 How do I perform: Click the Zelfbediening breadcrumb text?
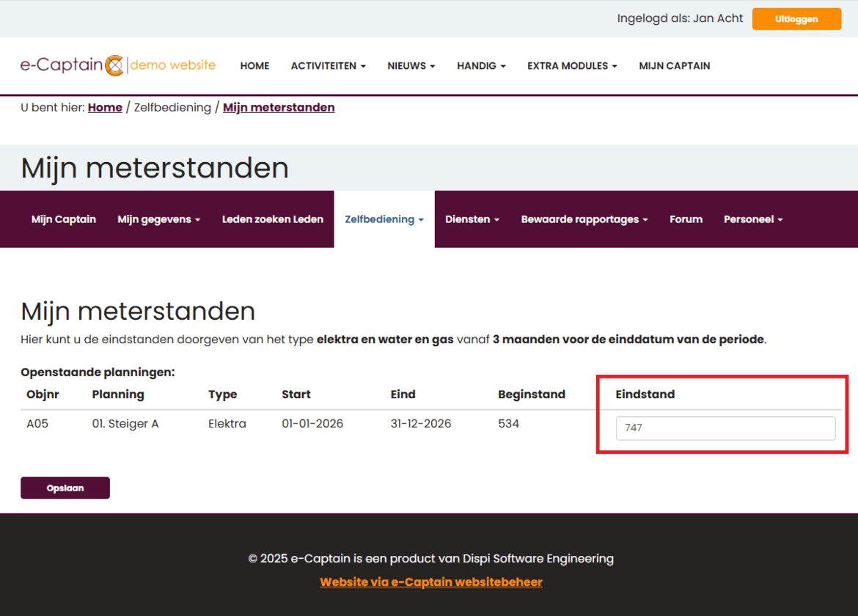point(172,107)
